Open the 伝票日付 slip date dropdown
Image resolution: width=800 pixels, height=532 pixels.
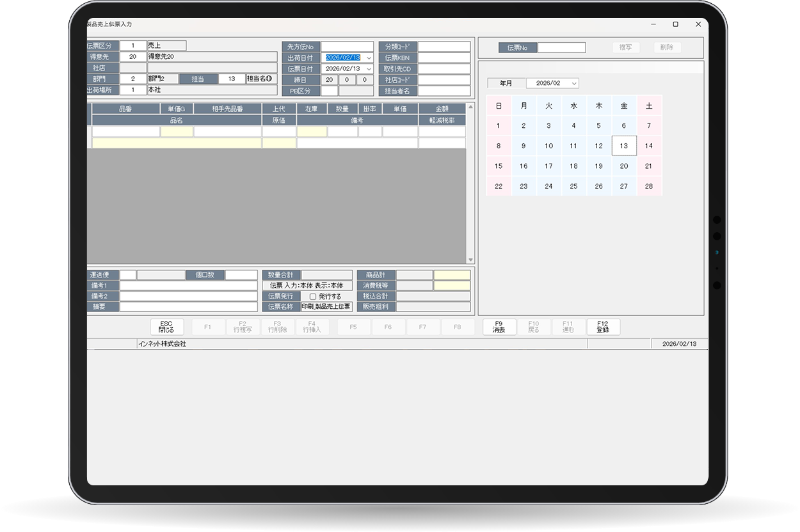369,68
